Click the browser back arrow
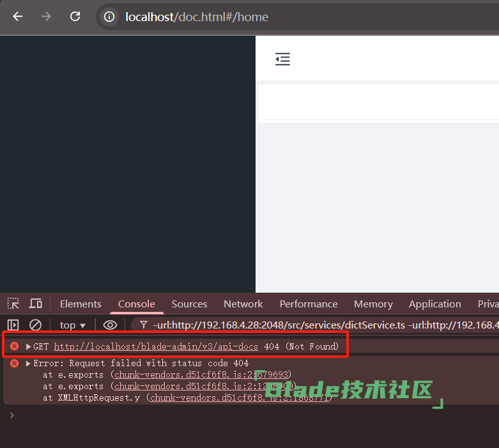 click(17, 17)
